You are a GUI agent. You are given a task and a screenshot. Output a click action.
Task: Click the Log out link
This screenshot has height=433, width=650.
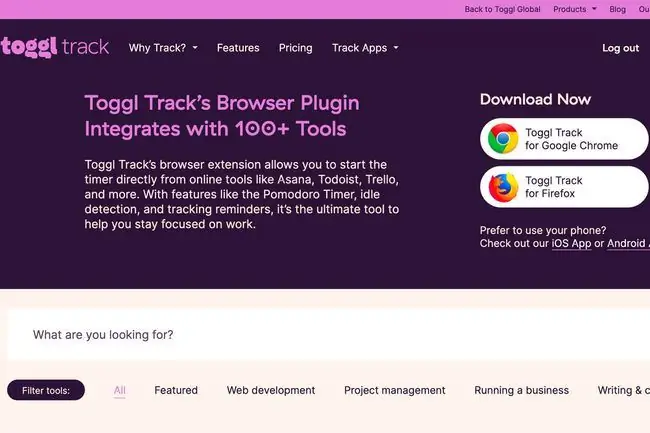pyautogui.click(x=621, y=48)
